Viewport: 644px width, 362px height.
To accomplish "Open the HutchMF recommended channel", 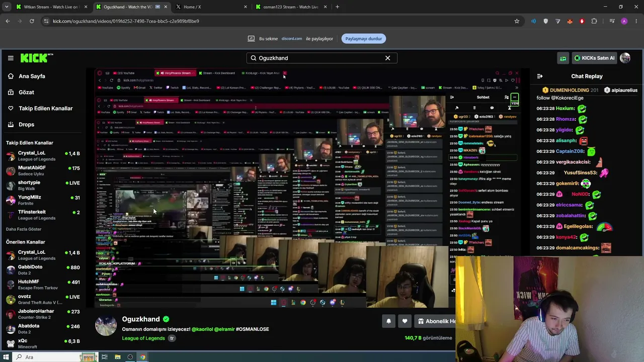I will (x=43, y=285).
